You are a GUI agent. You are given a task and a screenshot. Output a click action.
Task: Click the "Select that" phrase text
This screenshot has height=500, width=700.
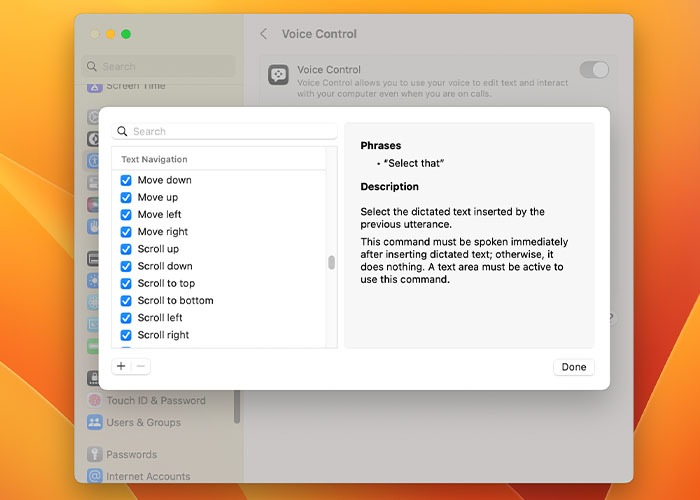[414, 163]
